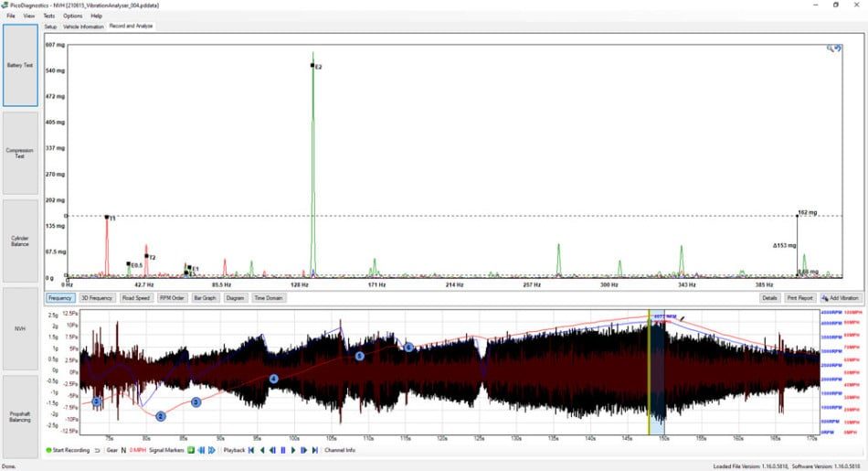Screen dimensions: 868x471
Task: Switch to the Time Domain view
Action: [268, 298]
